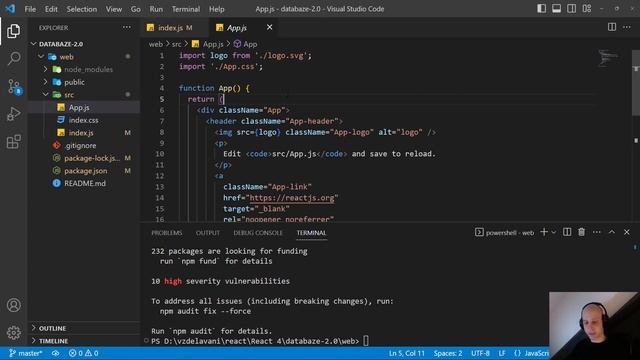Open terminal panel more actions ellipsis
The image size is (640, 360).
tap(596, 232)
